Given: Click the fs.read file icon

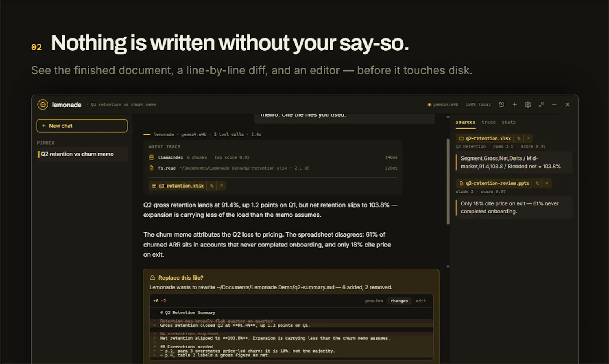Looking at the screenshot, I should [151, 168].
